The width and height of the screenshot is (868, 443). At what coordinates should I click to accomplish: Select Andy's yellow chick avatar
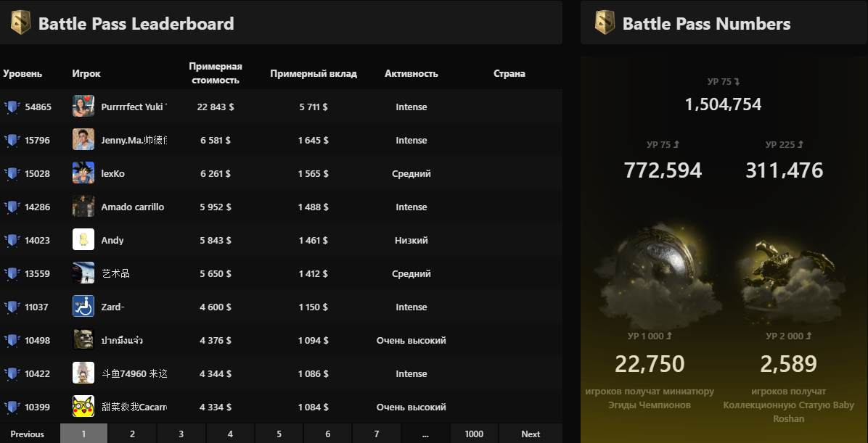click(83, 240)
